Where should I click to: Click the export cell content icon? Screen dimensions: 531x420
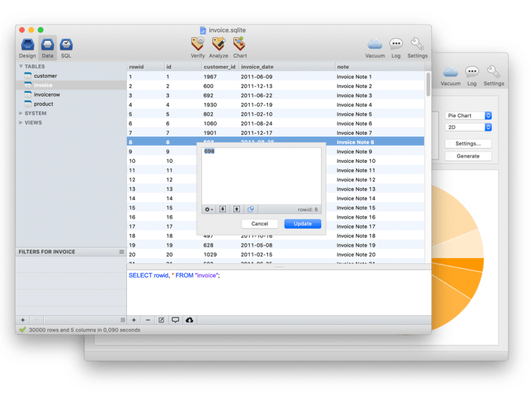click(x=237, y=209)
